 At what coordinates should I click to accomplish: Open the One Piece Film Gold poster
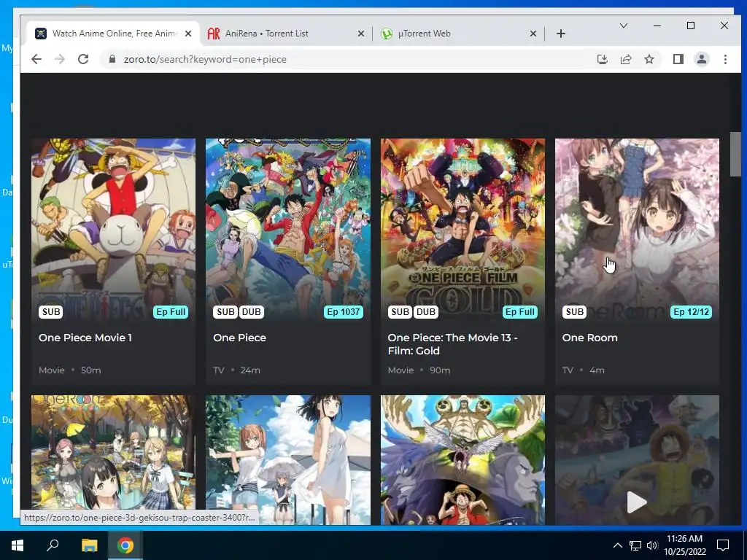(x=462, y=230)
